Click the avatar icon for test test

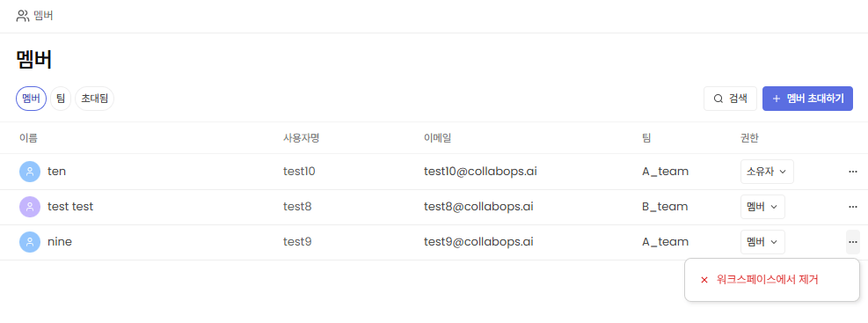coord(30,207)
